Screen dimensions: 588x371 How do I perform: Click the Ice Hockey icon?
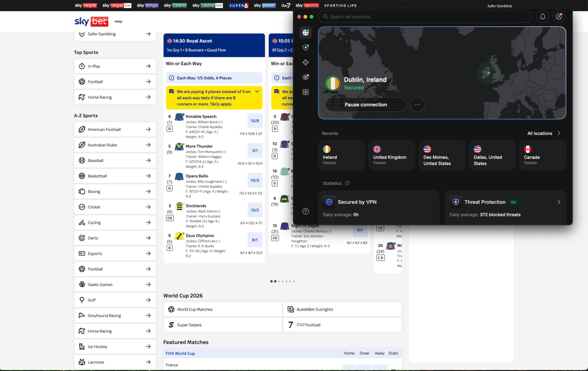click(x=82, y=347)
